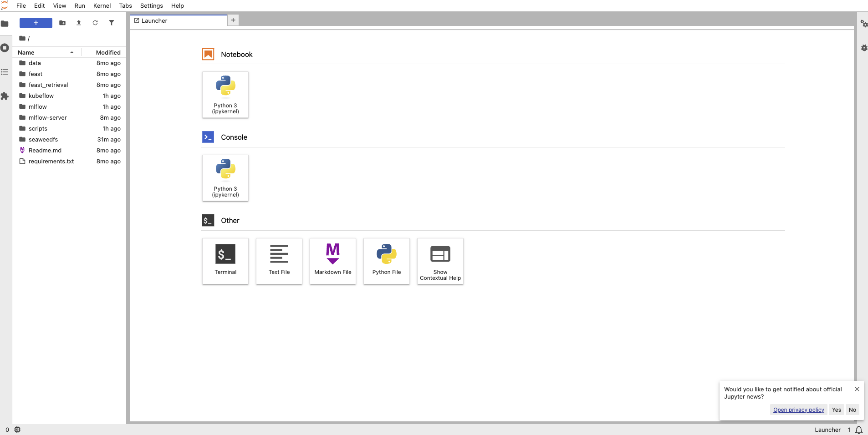The width and height of the screenshot is (868, 435).
Task: Click the kernel status icon in status bar
Action: [17, 430]
